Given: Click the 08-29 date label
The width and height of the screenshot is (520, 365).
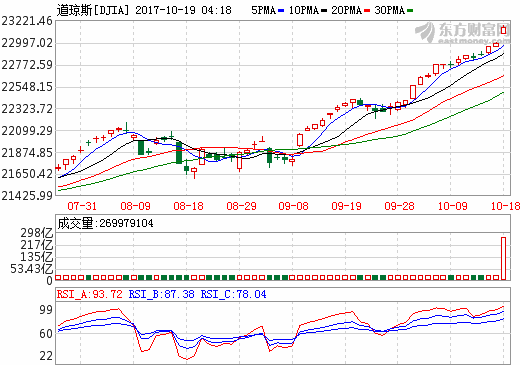Looking at the screenshot, I should tap(241, 206).
